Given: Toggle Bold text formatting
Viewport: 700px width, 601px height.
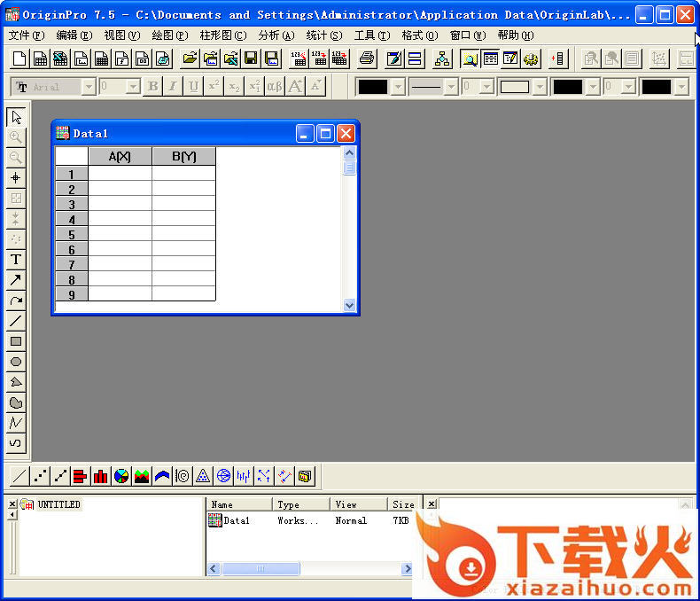Looking at the screenshot, I should (x=153, y=86).
